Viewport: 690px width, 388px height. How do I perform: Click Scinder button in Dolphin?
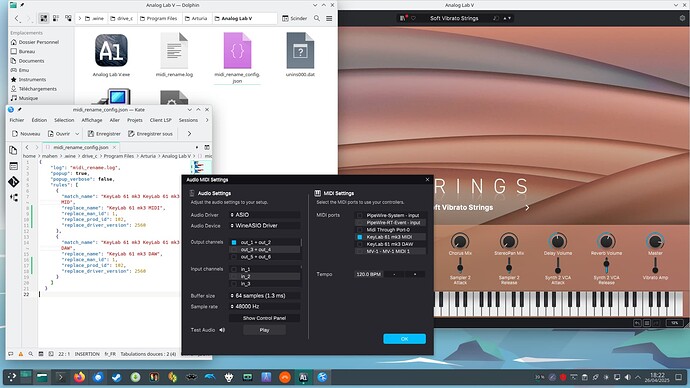pyautogui.click(x=294, y=18)
